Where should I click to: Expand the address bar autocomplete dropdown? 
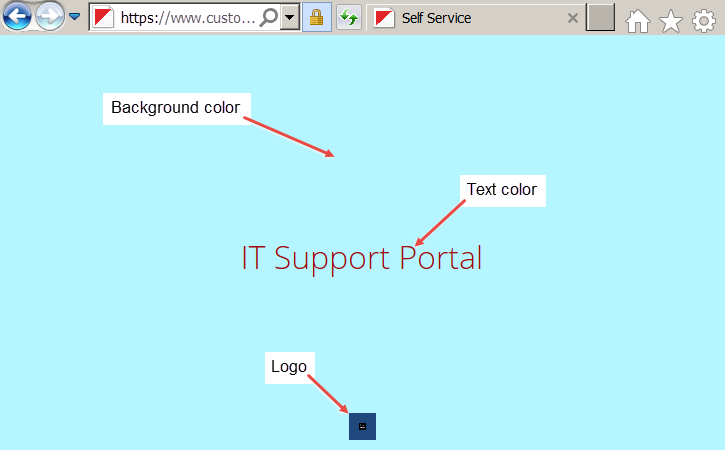click(x=289, y=18)
